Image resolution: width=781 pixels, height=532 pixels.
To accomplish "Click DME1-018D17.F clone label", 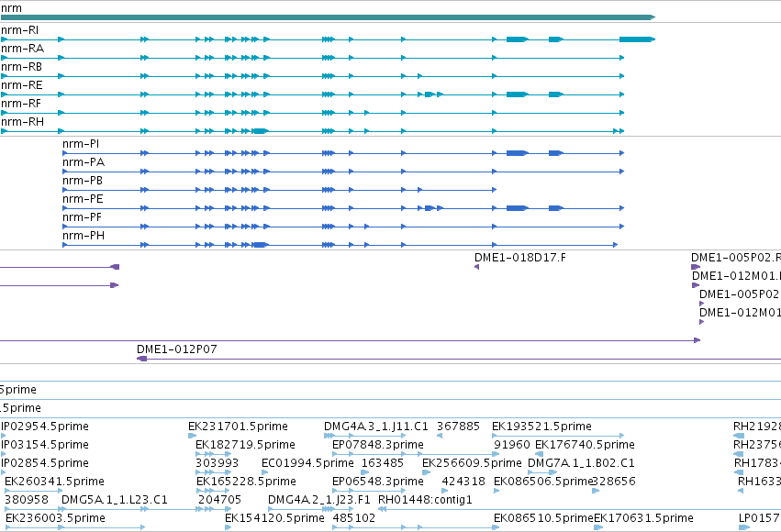I will click(520, 258).
